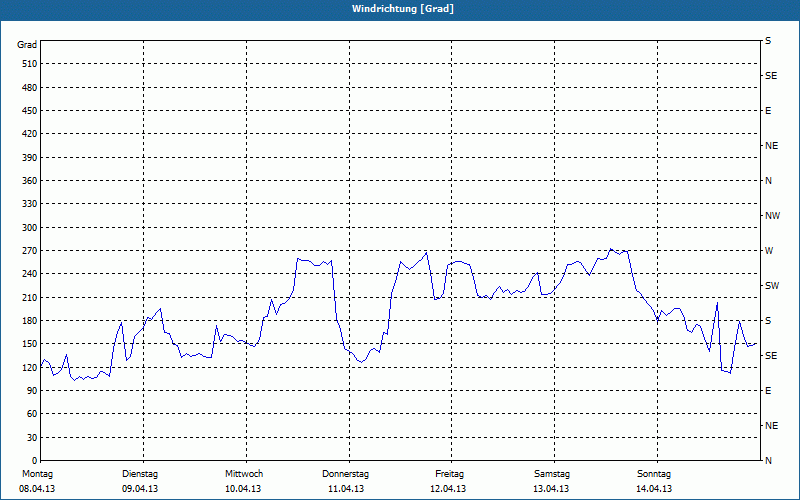
Task: Select the y-axis value 270
Action: (x=29, y=251)
